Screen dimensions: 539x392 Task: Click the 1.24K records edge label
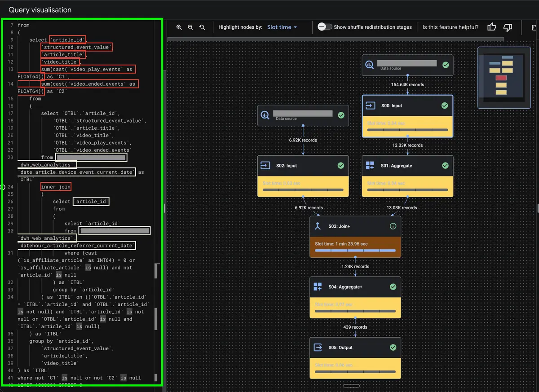pos(355,266)
